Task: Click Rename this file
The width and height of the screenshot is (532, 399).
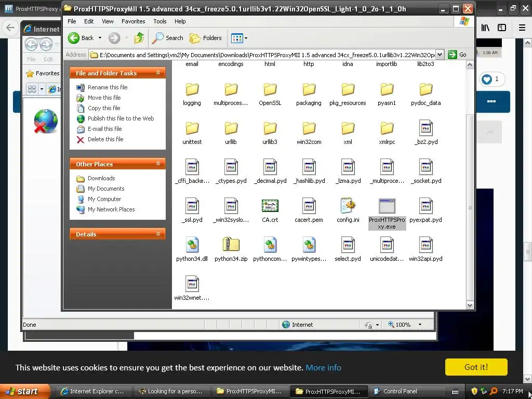Action: (x=108, y=87)
